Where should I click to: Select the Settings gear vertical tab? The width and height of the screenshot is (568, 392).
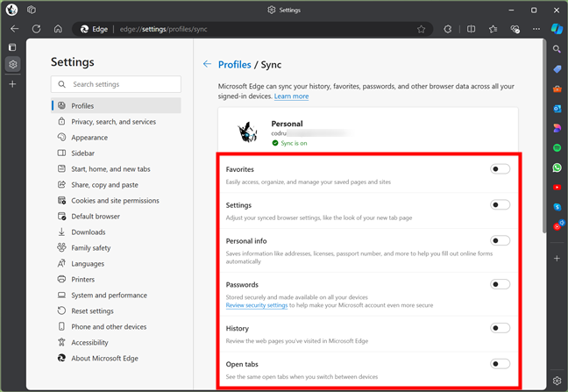click(12, 64)
